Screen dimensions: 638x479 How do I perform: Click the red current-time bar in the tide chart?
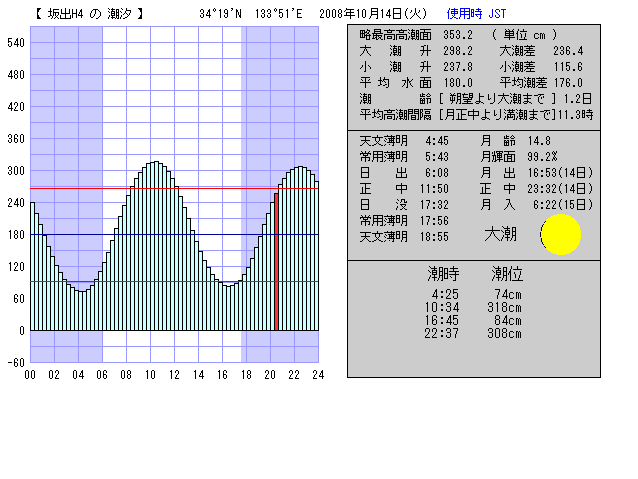click(276, 262)
